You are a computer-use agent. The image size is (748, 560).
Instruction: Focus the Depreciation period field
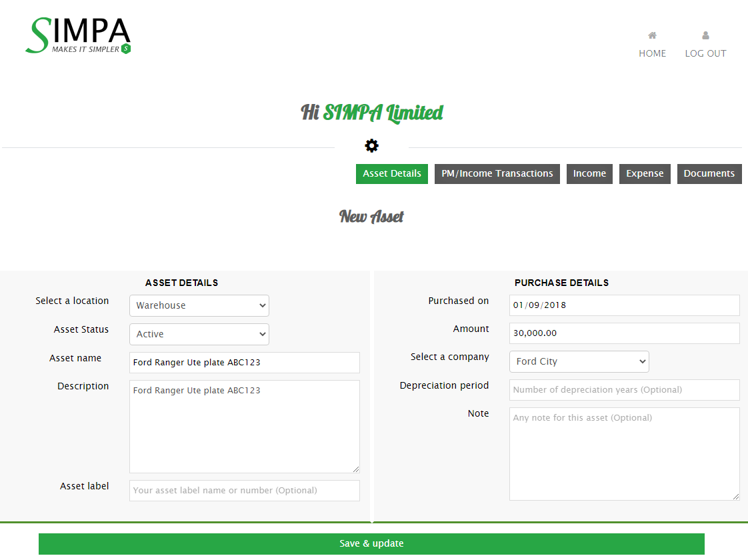click(x=625, y=390)
